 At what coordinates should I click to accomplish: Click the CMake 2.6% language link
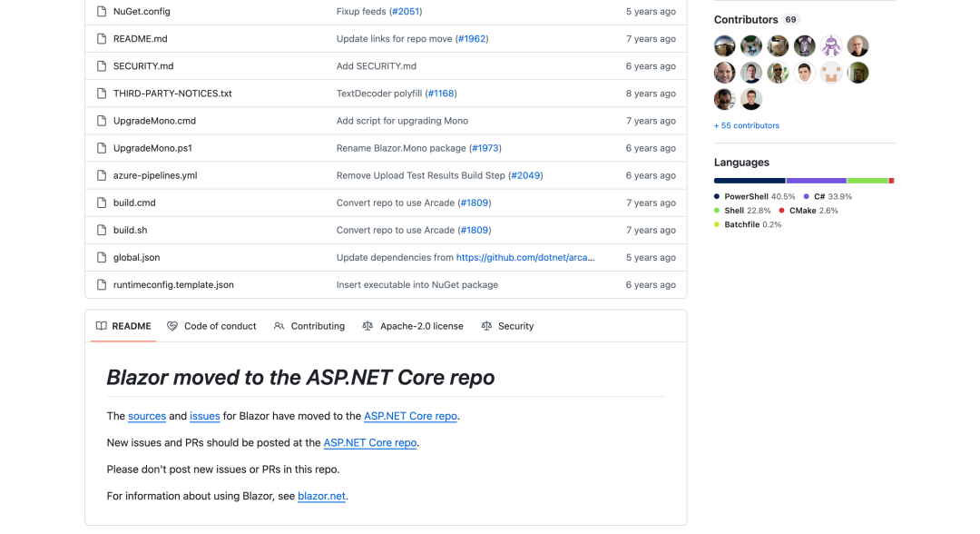click(808, 211)
